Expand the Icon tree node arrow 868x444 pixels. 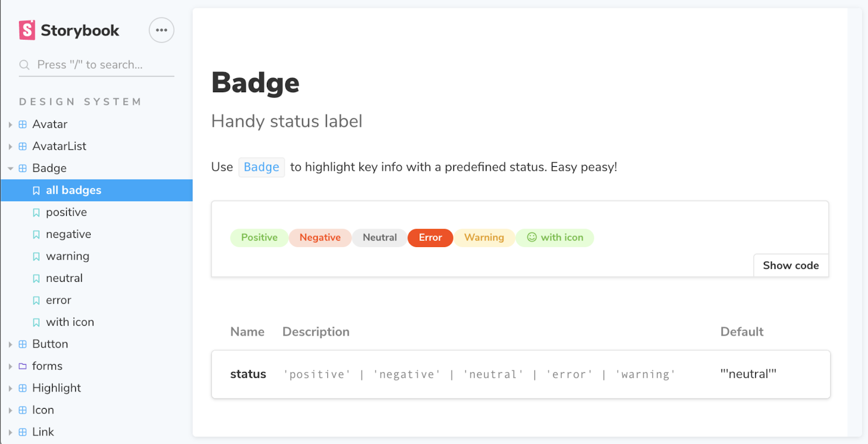(10, 411)
